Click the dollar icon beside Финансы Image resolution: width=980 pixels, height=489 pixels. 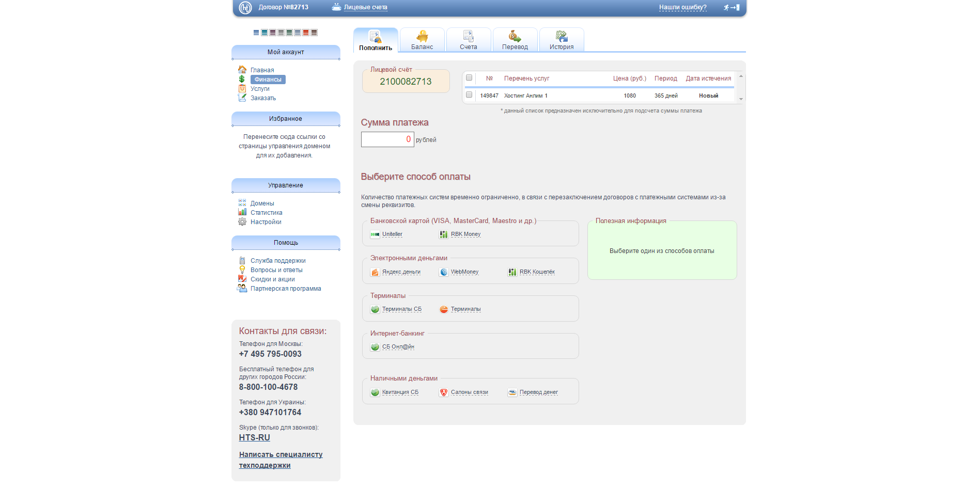[x=242, y=79]
